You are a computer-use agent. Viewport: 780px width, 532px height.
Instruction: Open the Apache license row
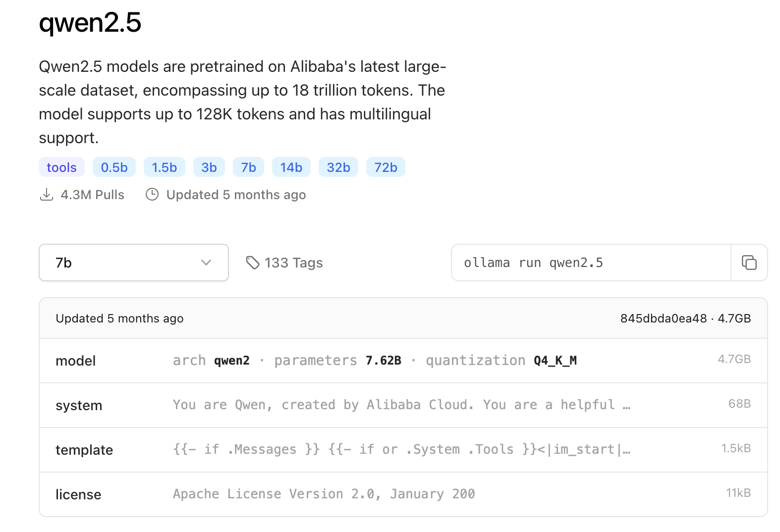402,494
